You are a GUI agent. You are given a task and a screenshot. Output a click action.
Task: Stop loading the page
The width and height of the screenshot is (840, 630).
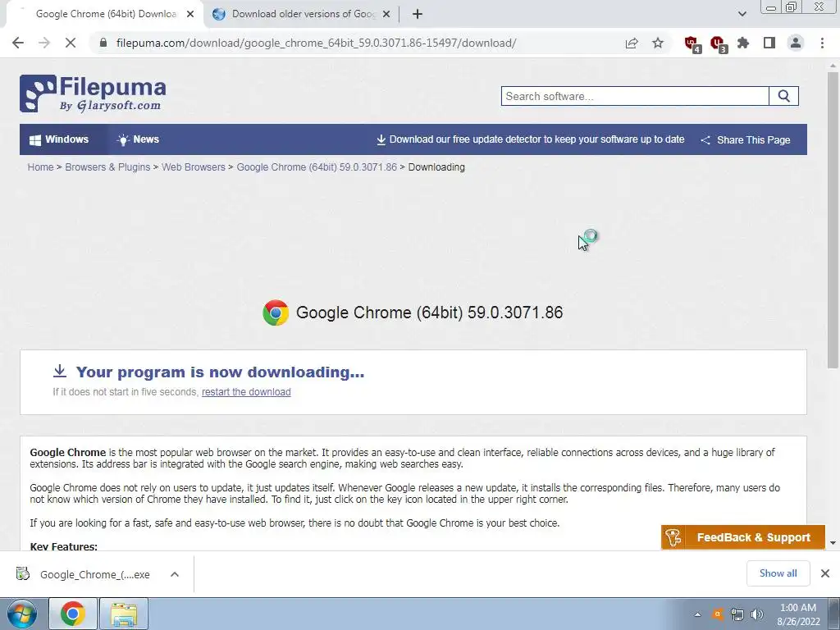coord(71,43)
